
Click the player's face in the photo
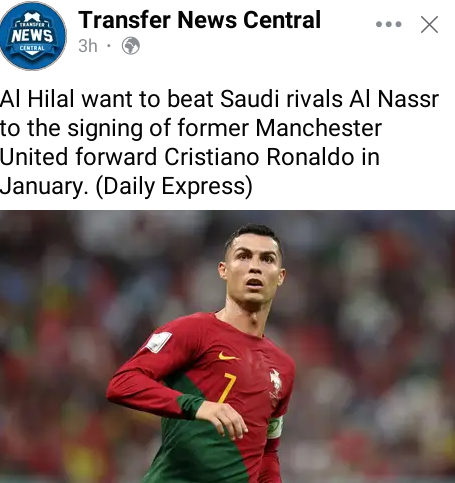[253, 270]
